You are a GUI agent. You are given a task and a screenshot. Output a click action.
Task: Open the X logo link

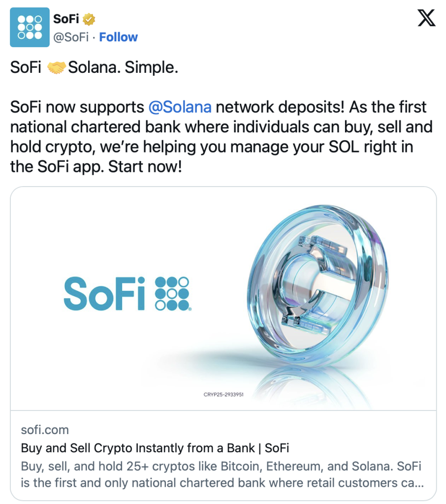(426, 19)
